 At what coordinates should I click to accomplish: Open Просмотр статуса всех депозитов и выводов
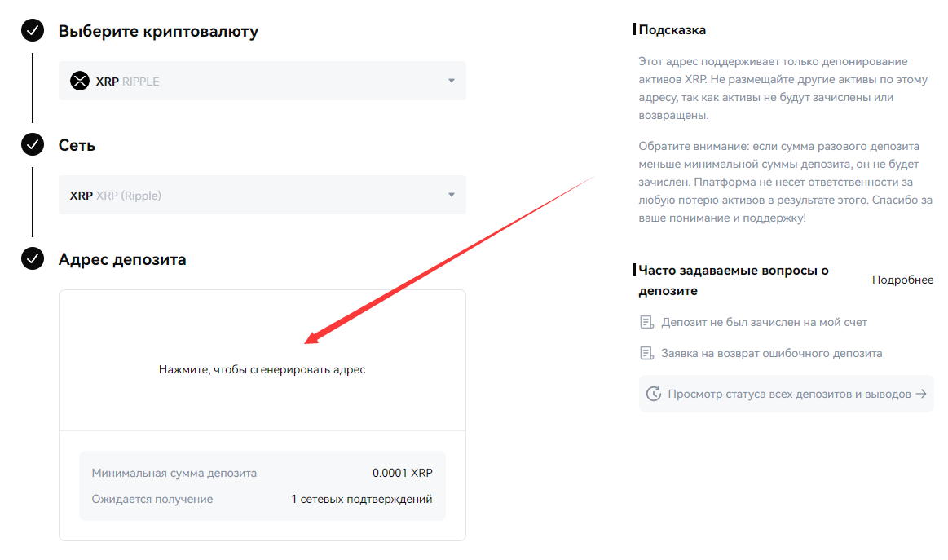788,394
